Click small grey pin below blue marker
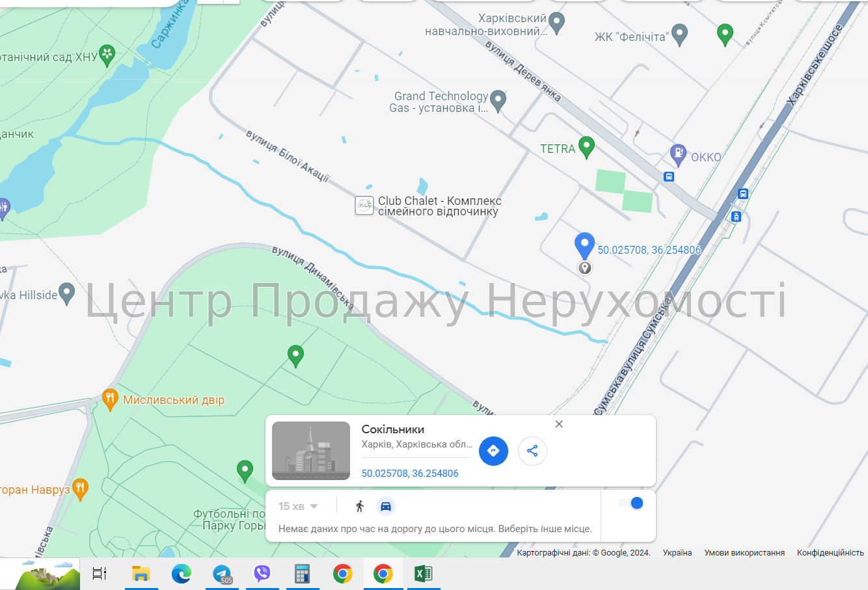Screen dimensions: 868x590 585,268
